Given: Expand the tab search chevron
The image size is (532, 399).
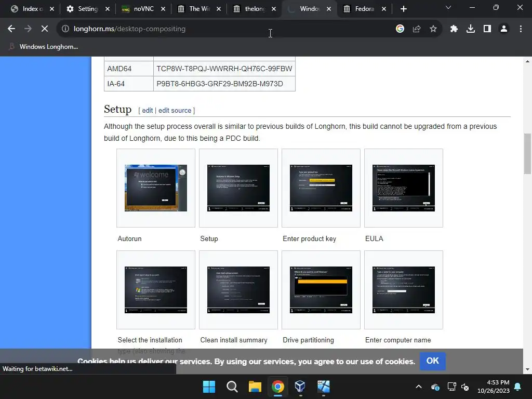Looking at the screenshot, I should (x=448, y=7).
